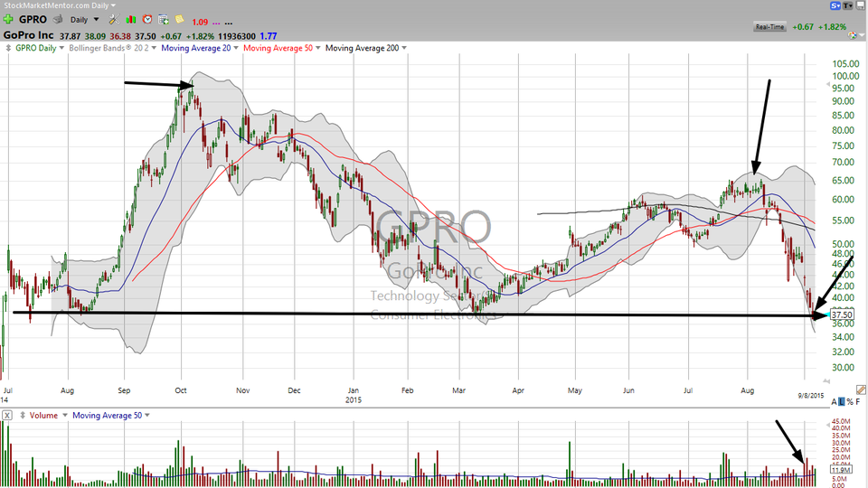The width and height of the screenshot is (868, 488).
Task: Click the 38.09 high price value
Action: pyautogui.click(x=95, y=36)
